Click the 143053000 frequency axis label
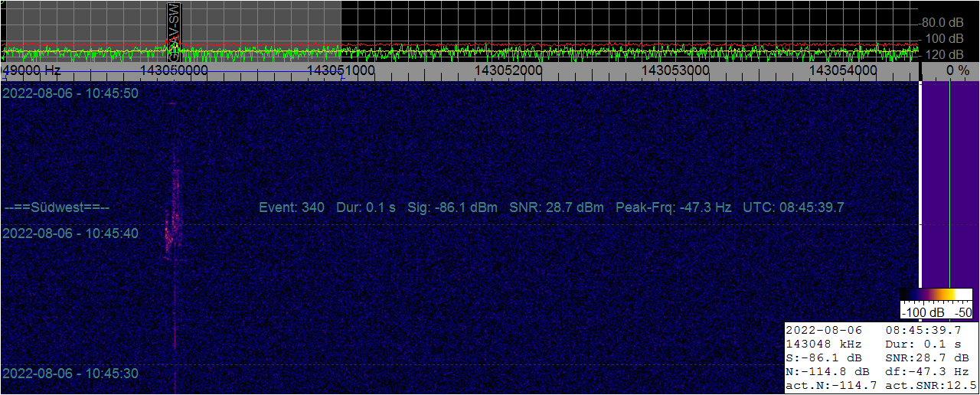Viewport: 980px width, 395px height. click(675, 70)
